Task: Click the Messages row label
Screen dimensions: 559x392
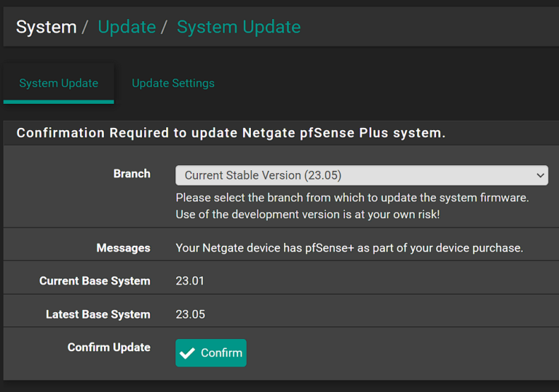Action: click(x=123, y=248)
